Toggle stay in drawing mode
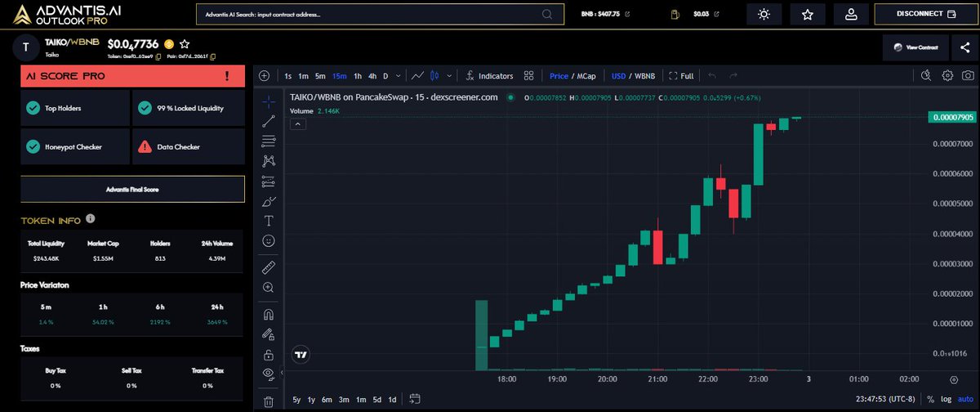The width and height of the screenshot is (980, 412). pos(269,334)
